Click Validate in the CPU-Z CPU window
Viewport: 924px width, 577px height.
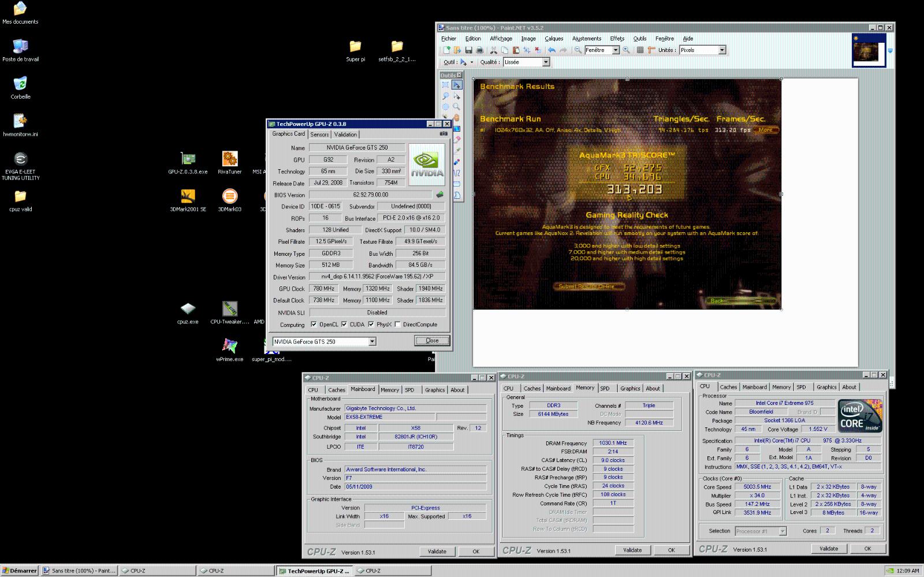[x=829, y=549]
